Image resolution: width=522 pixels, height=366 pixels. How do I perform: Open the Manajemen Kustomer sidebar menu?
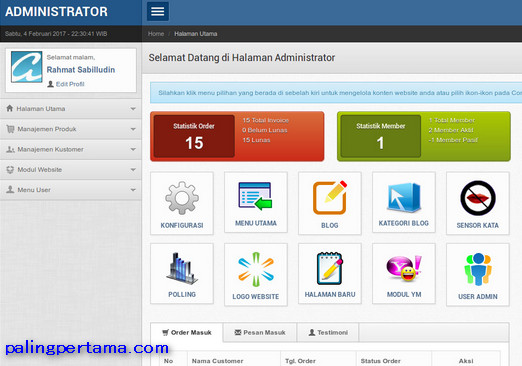pos(71,149)
